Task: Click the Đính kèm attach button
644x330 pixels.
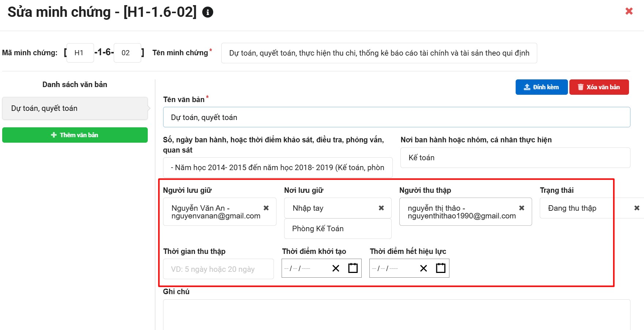Action: [x=541, y=87]
